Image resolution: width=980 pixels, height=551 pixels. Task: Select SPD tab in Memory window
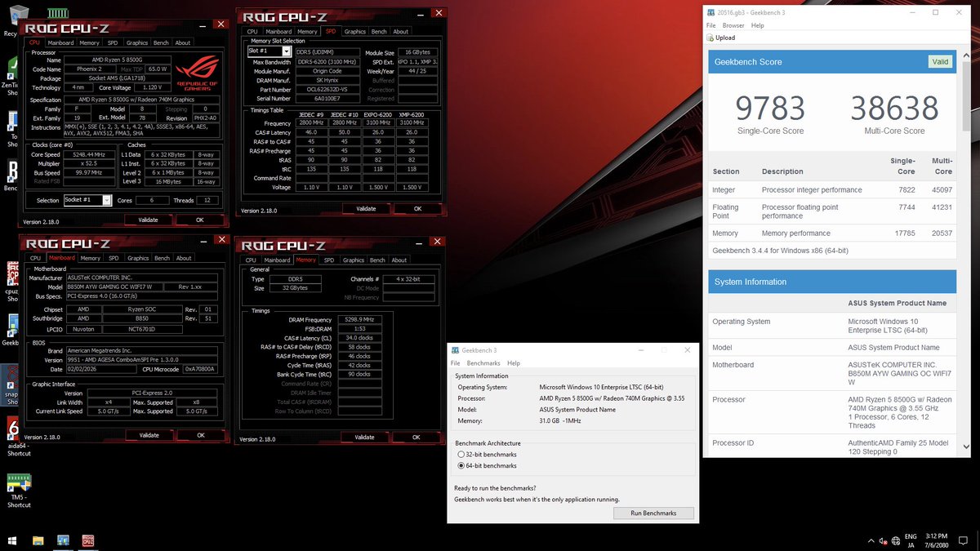(x=328, y=260)
